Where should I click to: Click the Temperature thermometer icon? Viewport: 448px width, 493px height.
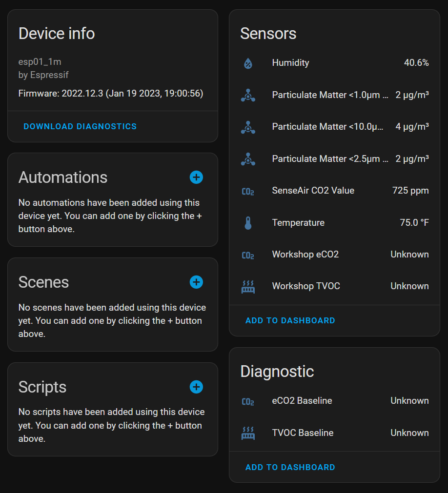coord(248,223)
